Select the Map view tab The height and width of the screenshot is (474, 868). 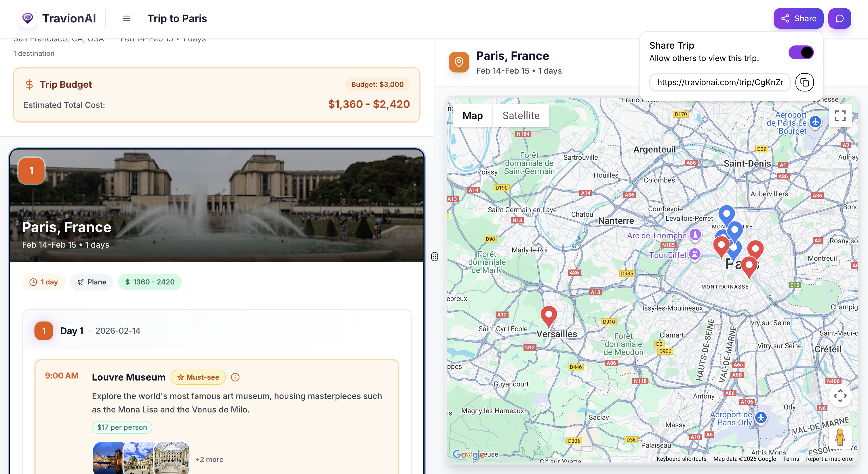[x=472, y=115]
